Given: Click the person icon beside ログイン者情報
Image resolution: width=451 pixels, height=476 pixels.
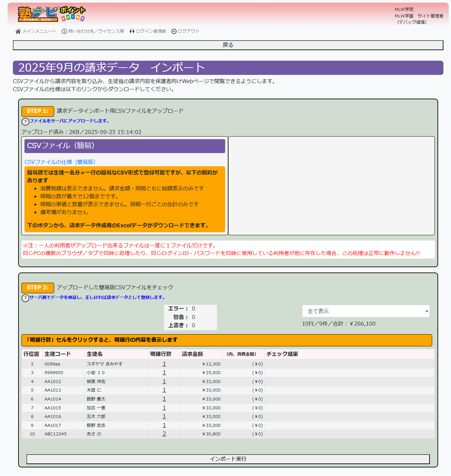Looking at the screenshot, I should coord(132,31).
